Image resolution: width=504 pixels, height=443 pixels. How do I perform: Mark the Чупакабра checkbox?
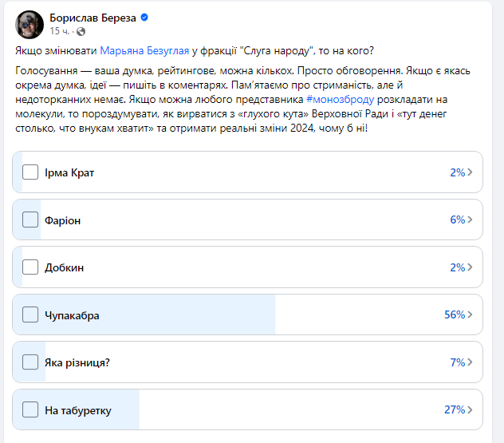pos(30,314)
